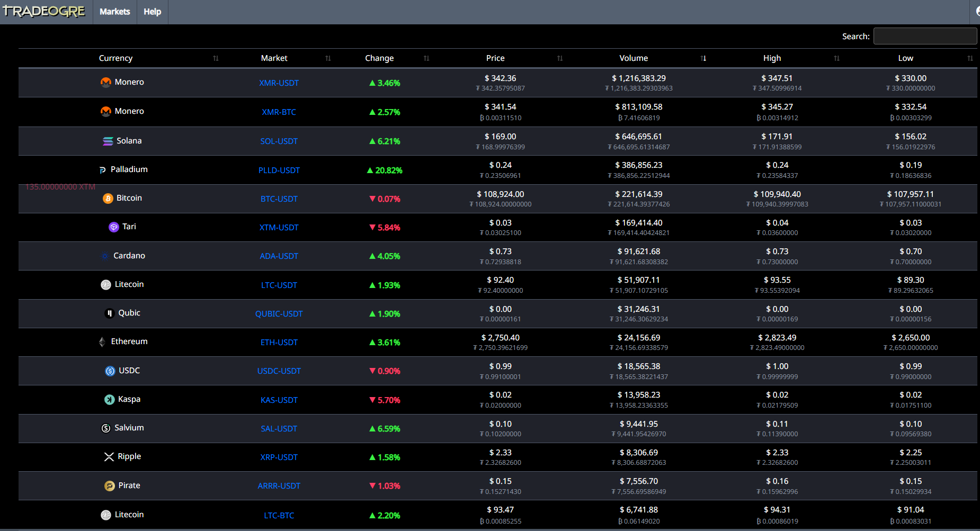Open the QUBIC-USDT market link
The height and width of the screenshot is (531, 980).
click(279, 314)
